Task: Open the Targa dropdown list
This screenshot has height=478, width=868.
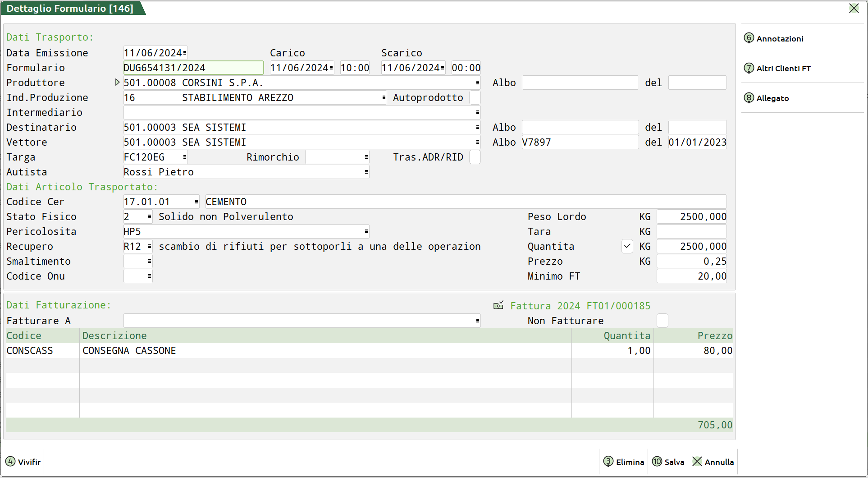Action: 185,157
